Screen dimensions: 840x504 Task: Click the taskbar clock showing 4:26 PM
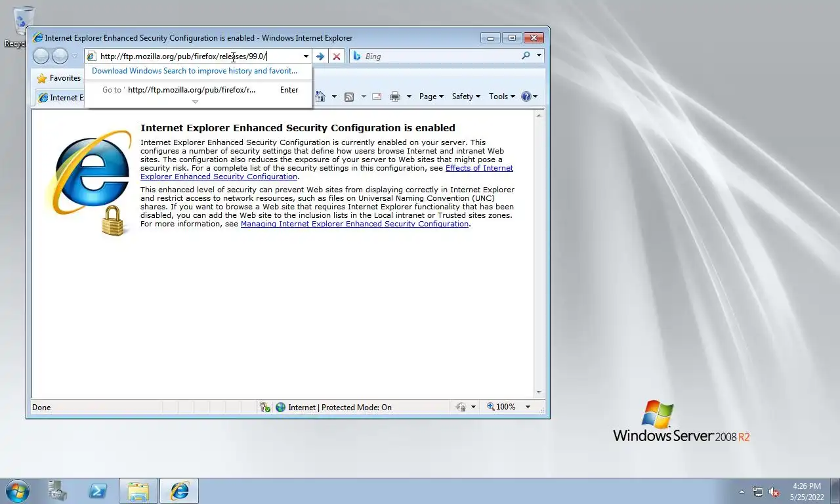807,492
